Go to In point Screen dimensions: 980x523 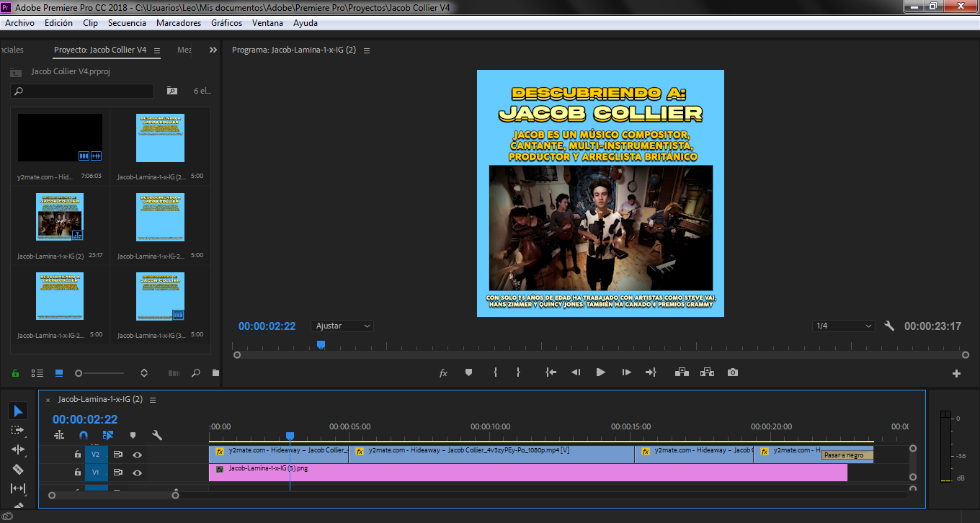[x=551, y=372]
